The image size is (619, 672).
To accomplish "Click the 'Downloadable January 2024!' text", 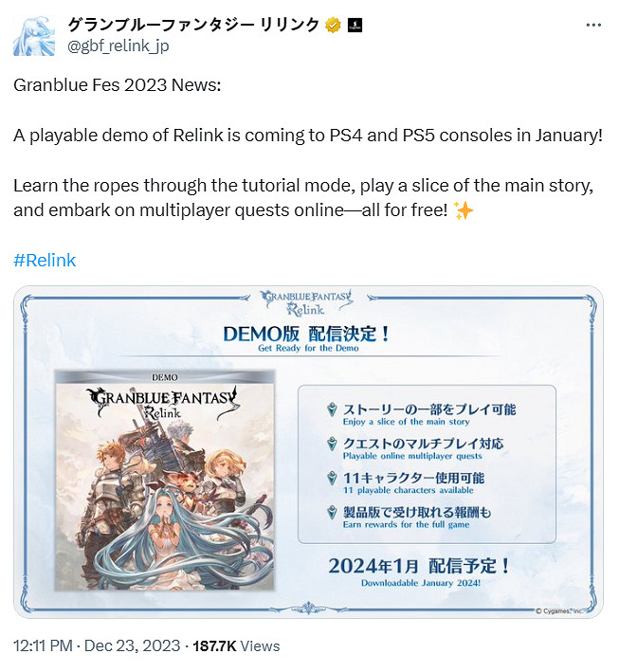I will (x=421, y=583).
